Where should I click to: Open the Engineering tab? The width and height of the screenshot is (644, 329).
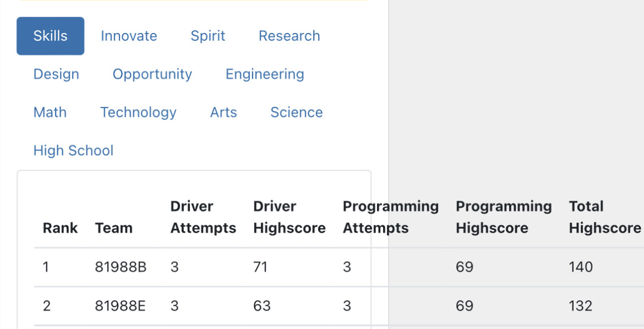click(x=265, y=74)
